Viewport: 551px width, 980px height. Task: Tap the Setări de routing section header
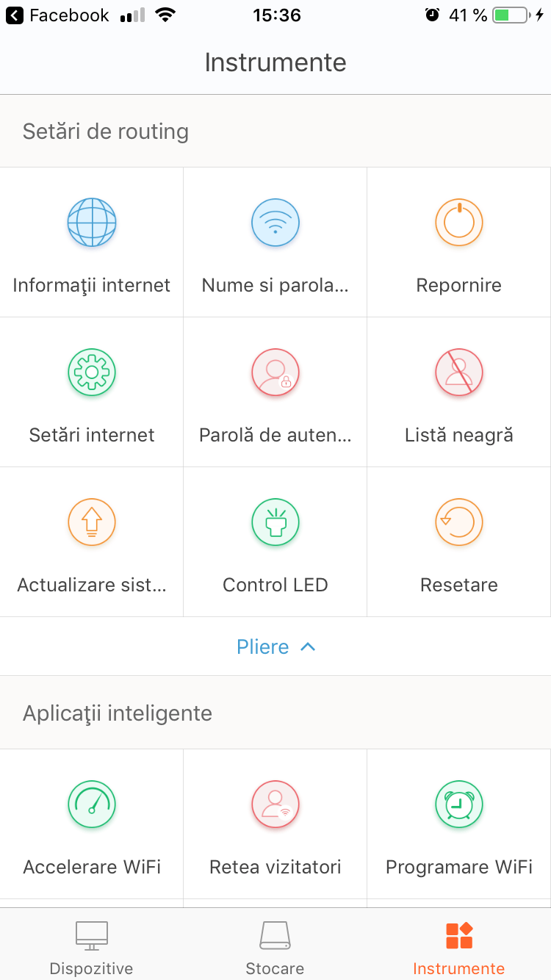(106, 131)
